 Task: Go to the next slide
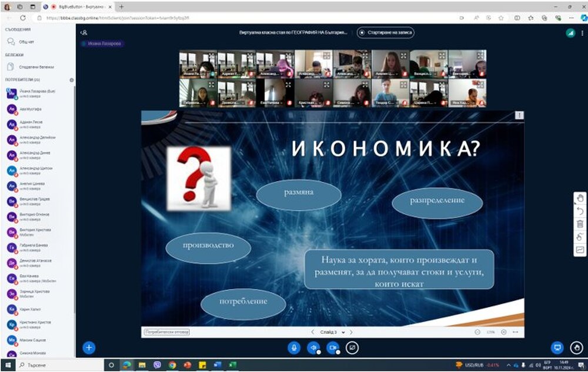click(351, 332)
